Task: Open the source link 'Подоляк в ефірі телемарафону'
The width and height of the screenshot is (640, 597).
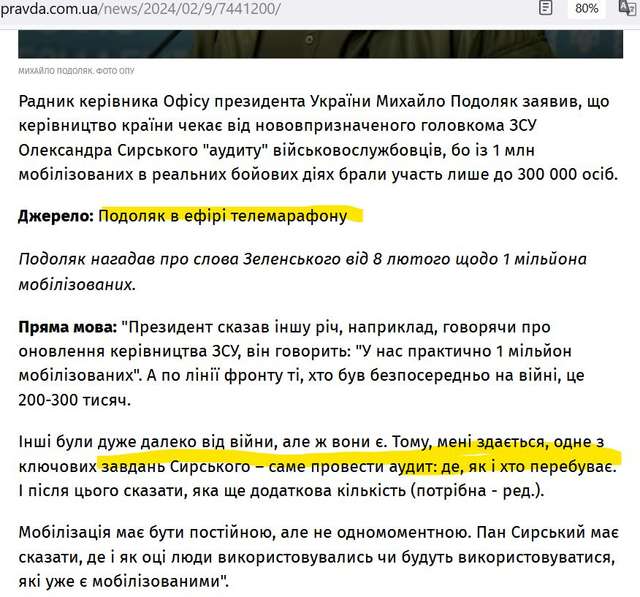Action: [222, 215]
